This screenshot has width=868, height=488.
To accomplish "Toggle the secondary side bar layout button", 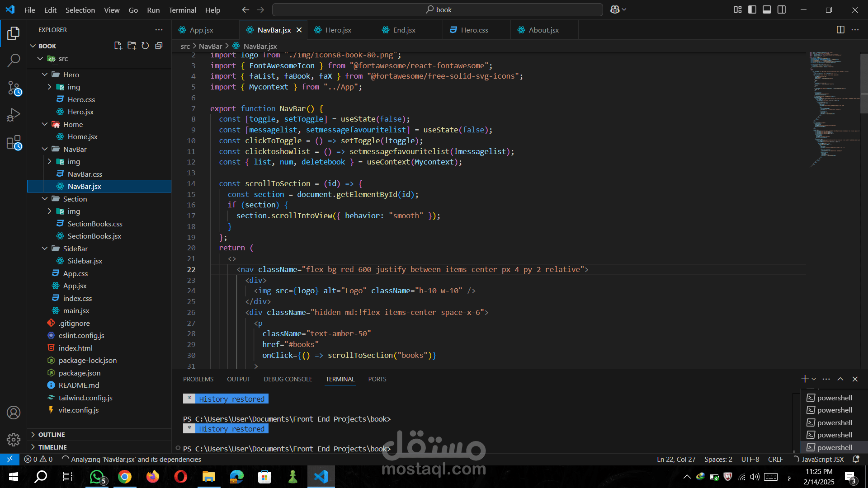I will [782, 9].
